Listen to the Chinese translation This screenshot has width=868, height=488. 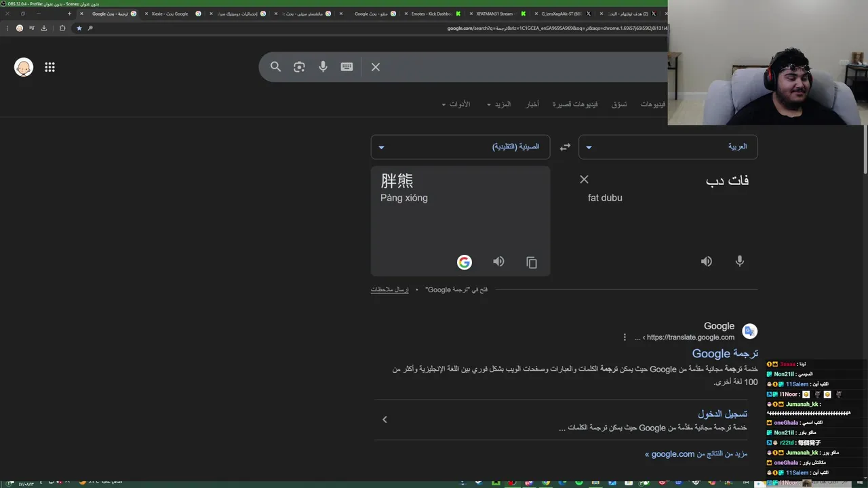(x=498, y=262)
